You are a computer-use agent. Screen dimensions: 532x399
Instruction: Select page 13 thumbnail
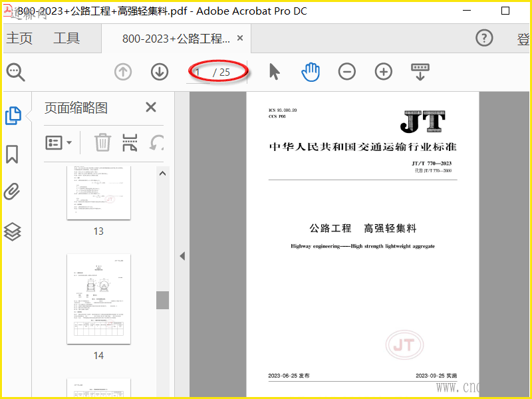(x=98, y=192)
